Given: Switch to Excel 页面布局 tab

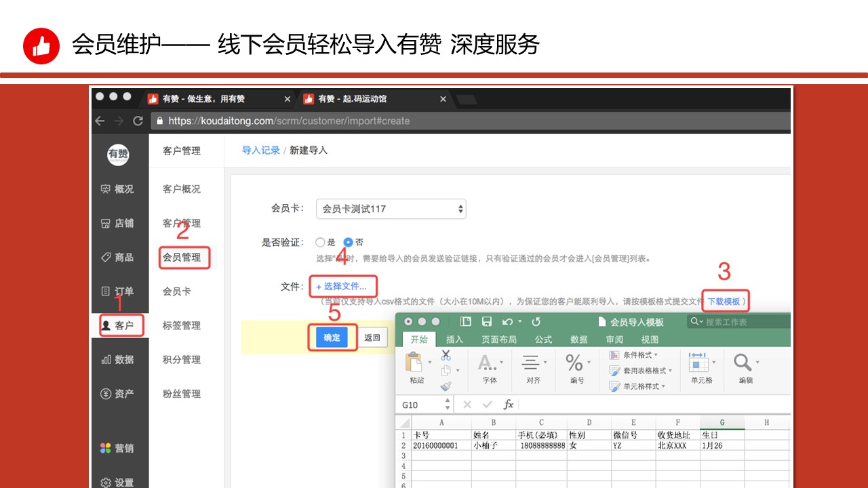Looking at the screenshot, I should (499, 340).
